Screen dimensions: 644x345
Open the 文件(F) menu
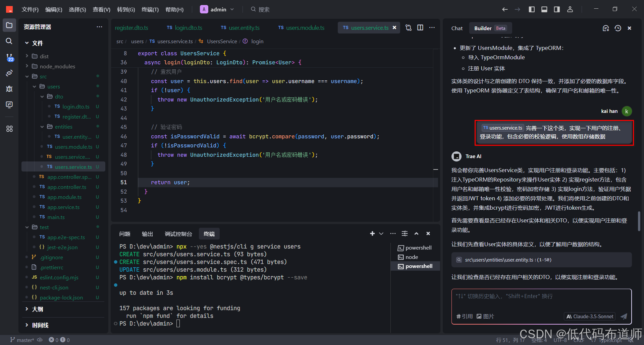(x=30, y=9)
